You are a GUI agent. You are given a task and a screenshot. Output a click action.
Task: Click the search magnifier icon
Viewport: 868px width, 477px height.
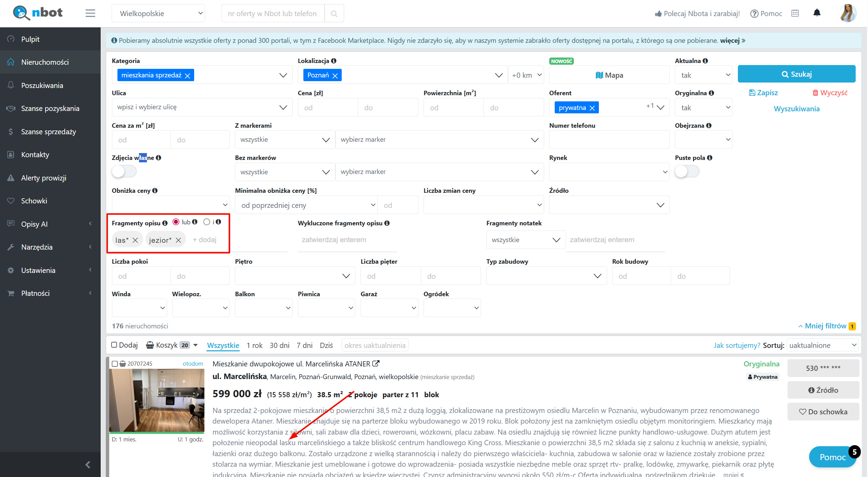point(334,13)
